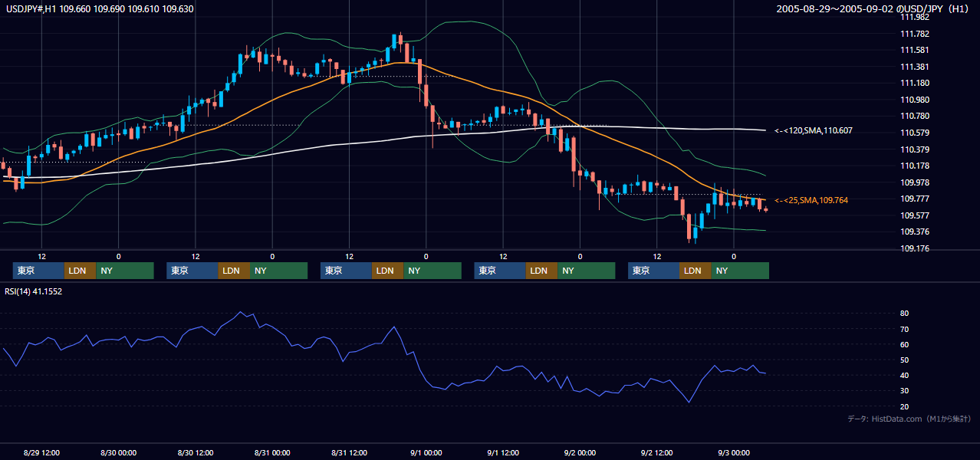Screen dimensions: 980x460
Task: Click the 8/31 12:00 time axis label
Action: tap(349, 452)
